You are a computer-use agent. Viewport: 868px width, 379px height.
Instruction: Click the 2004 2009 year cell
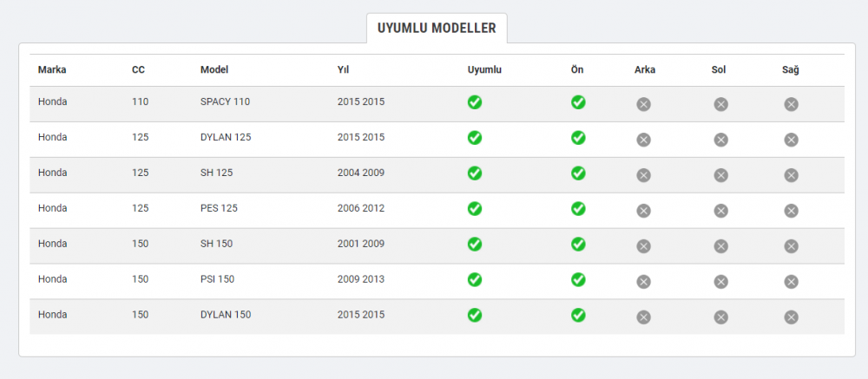361,173
